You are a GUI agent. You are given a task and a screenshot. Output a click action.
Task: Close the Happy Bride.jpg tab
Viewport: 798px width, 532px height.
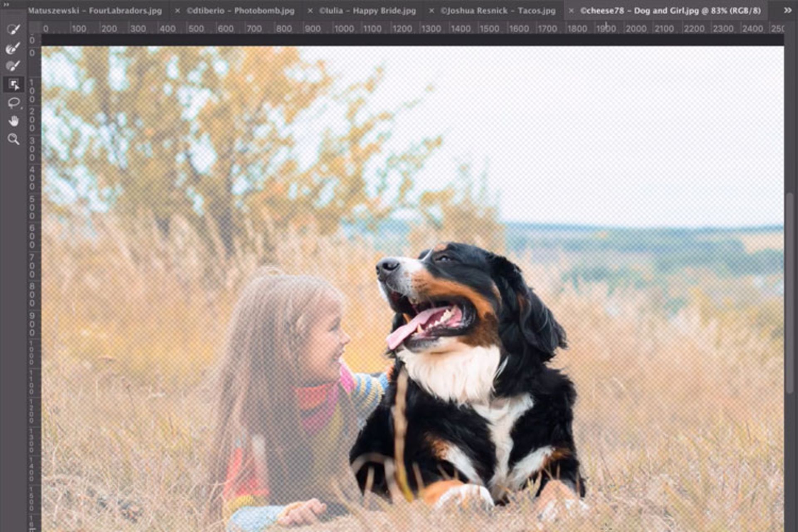click(310, 11)
